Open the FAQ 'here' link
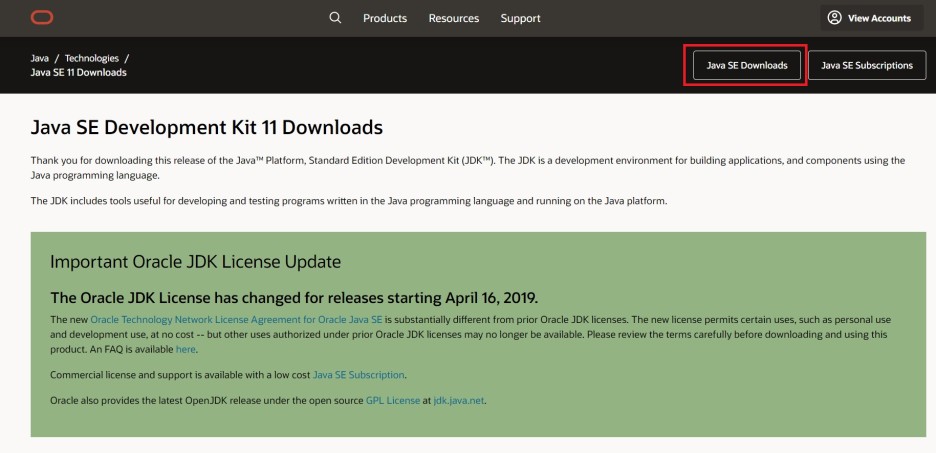The width and height of the screenshot is (936, 453). click(x=186, y=350)
